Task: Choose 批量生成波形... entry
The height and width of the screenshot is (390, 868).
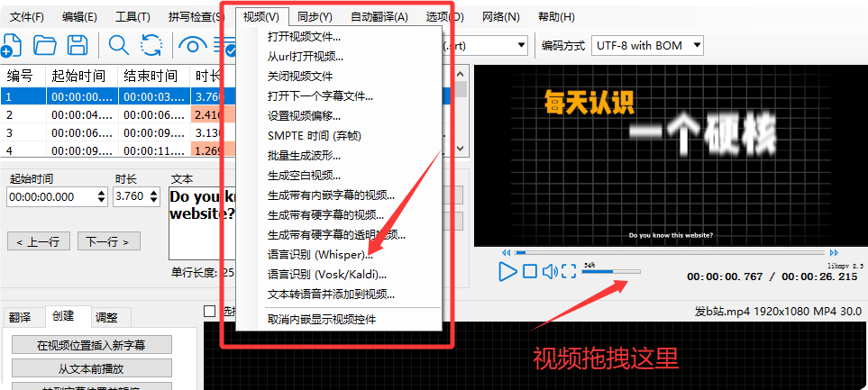Action: point(304,156)
